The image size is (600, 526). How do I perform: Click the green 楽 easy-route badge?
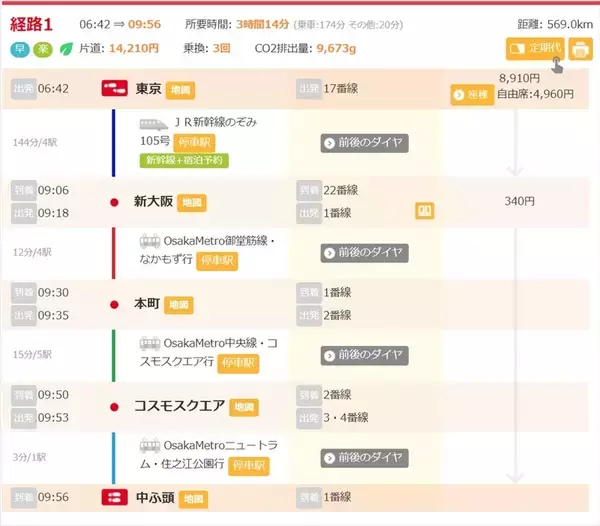(x=43, y=49)
